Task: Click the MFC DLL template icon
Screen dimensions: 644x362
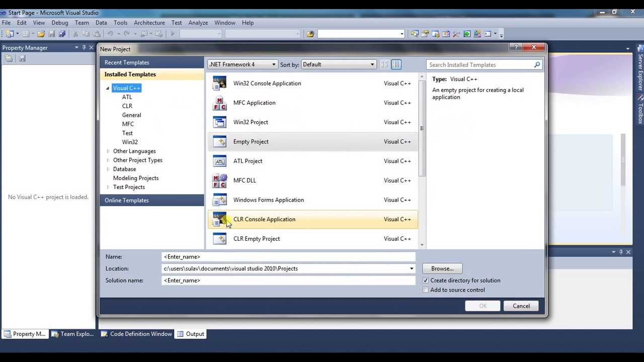Action: tap(220, 180)
